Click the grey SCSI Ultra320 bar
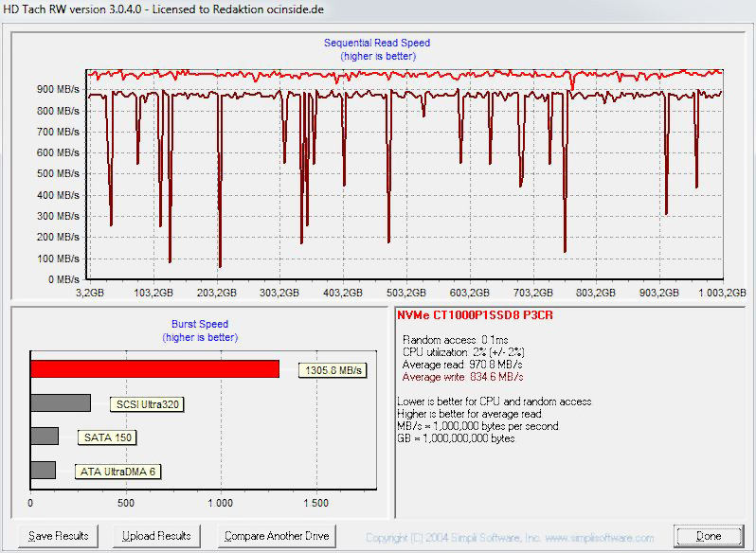 [x=61, y=403]
